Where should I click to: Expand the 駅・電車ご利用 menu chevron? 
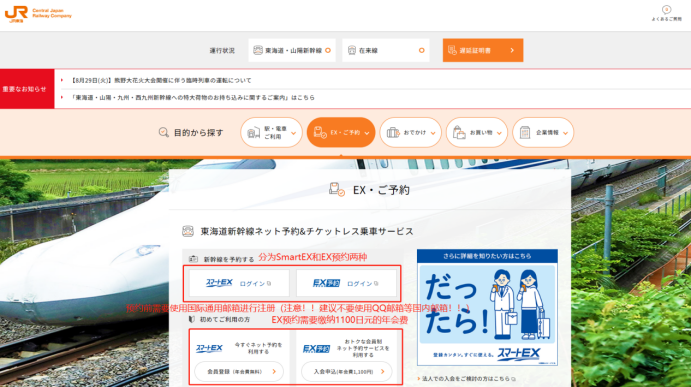coord(293,133)
